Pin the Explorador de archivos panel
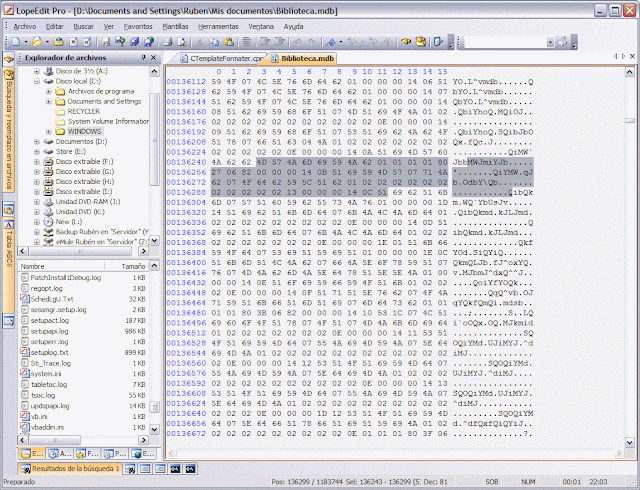 (144, 58)
